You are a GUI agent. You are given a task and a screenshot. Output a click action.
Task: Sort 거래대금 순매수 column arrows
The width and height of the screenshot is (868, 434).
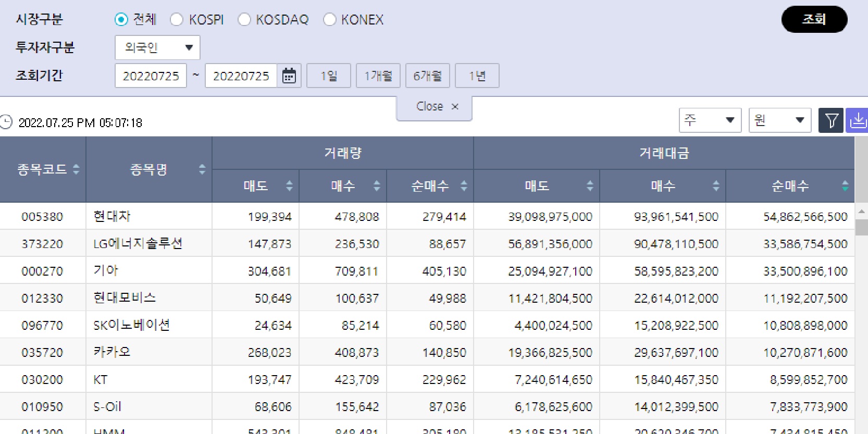click(x=845, y=186)
